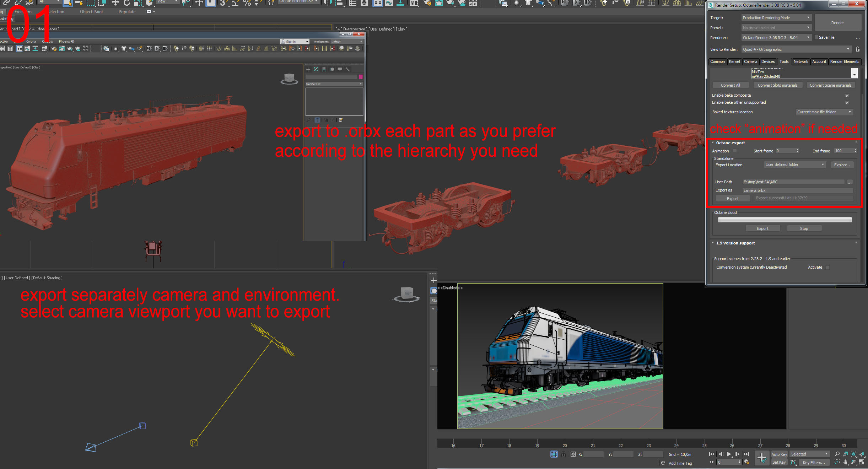Switch to the Kernel tab

click(734, 61)
